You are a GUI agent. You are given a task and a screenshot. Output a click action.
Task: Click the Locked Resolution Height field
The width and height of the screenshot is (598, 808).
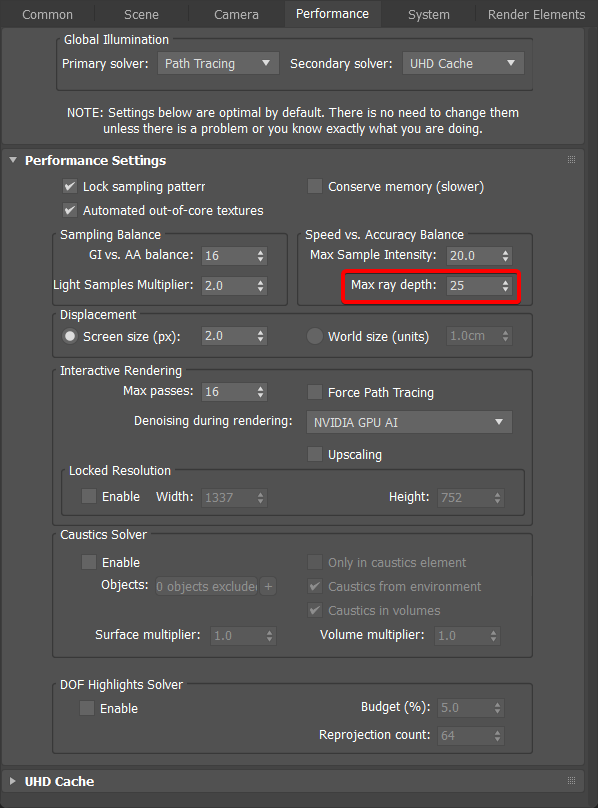pos(464,497)
